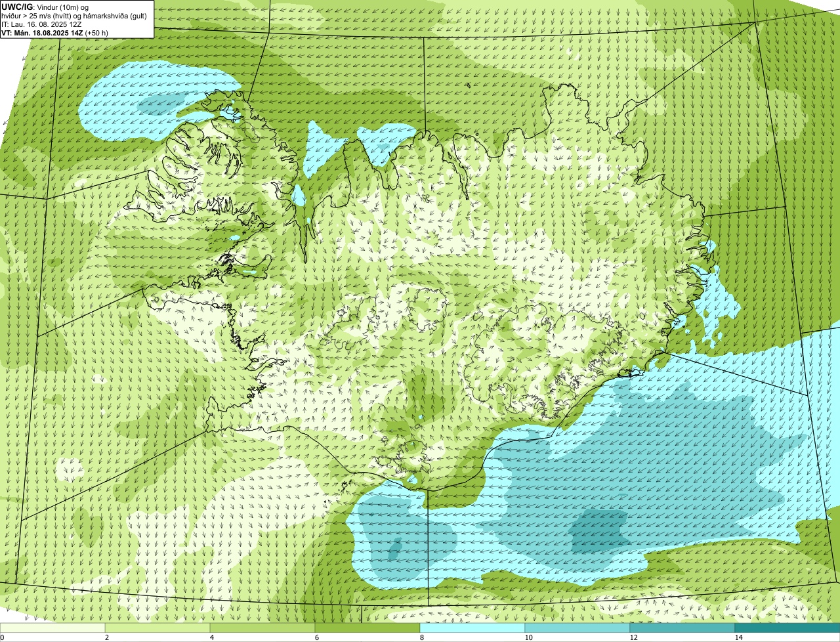The height and width of the screenshot is (642, 840).
Task: Click the '6' label on the color scale
Action: (316, 637)
